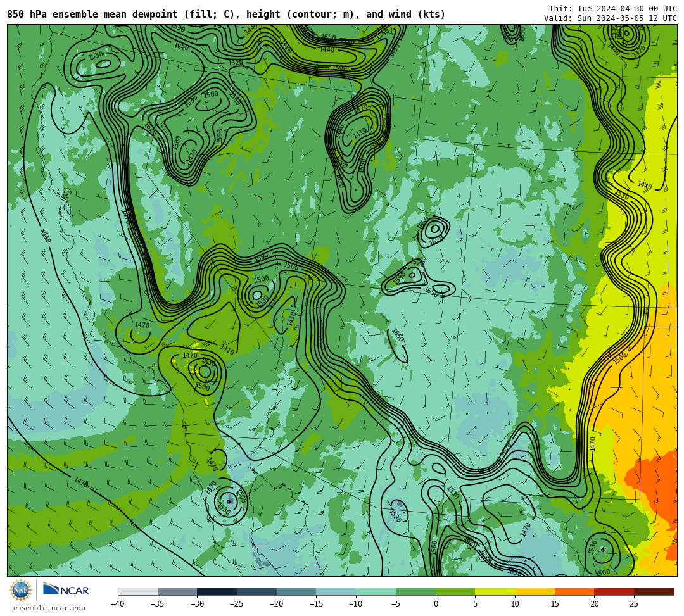Screen dimensions: 684x616
Task: Click the 'Init: Tue 2024-04-30 00 UTC' text
Action: 613,9
